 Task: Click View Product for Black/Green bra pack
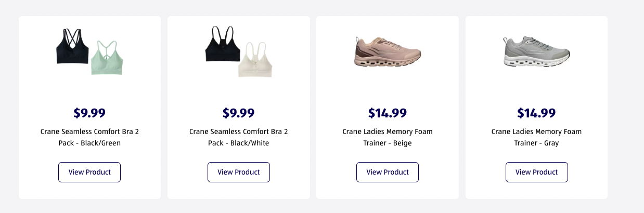click(89, 172)
